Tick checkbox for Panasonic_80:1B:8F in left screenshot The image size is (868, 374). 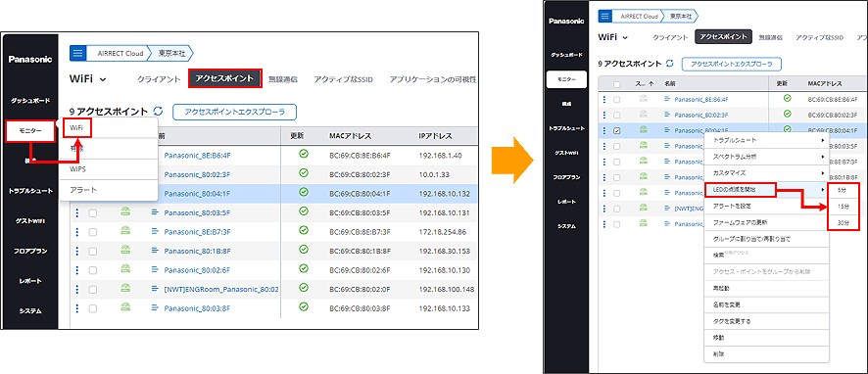pos(93,252)
